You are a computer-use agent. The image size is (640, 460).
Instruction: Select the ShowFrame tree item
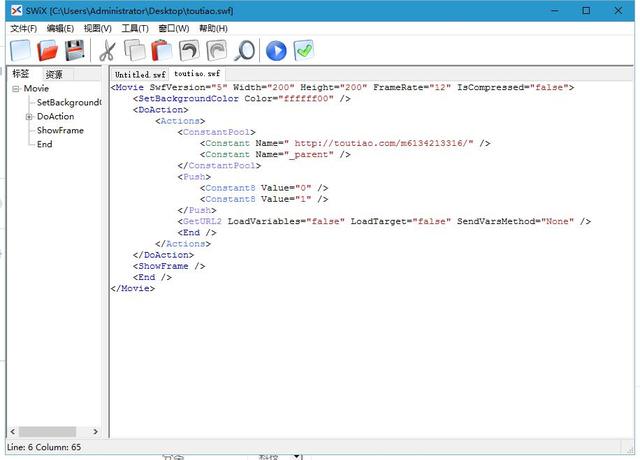pyautogui.click(x=60, y=131)
